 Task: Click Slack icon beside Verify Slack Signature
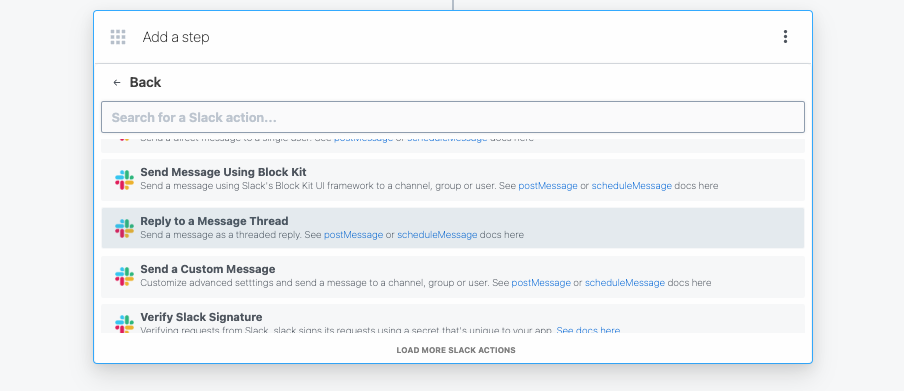pyautogui.click(x=124, y=324)
